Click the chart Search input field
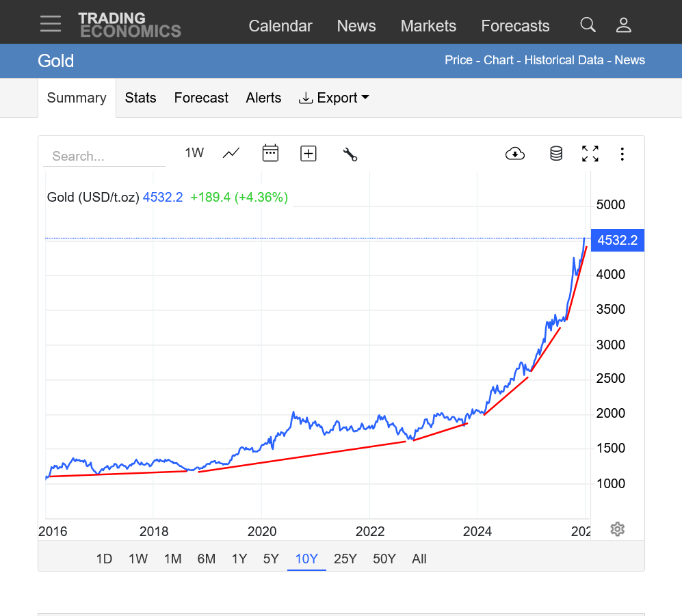The width and height of the screenshot is (682, 616). 104,156
